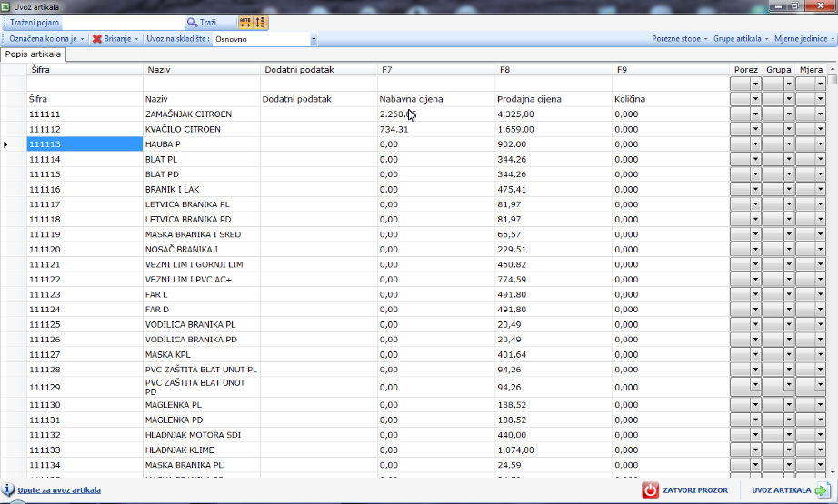Select HLADNJAK MOTORA SDI cell
838x504 pixels.
point(202,435)
